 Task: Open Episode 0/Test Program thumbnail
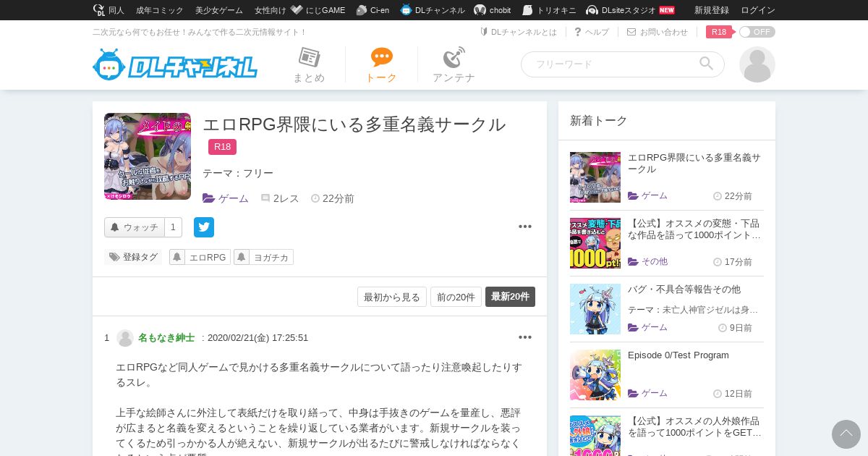tap(595, 375)
